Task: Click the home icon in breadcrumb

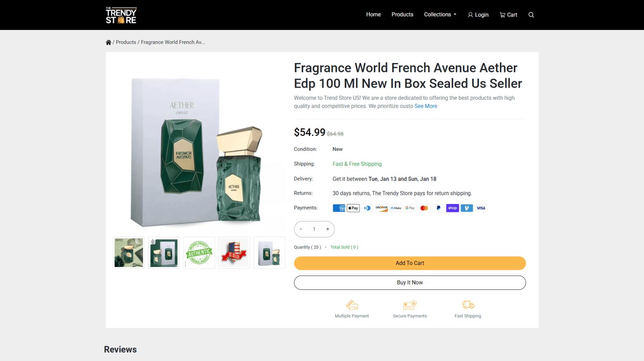Action: coord(108,42)
